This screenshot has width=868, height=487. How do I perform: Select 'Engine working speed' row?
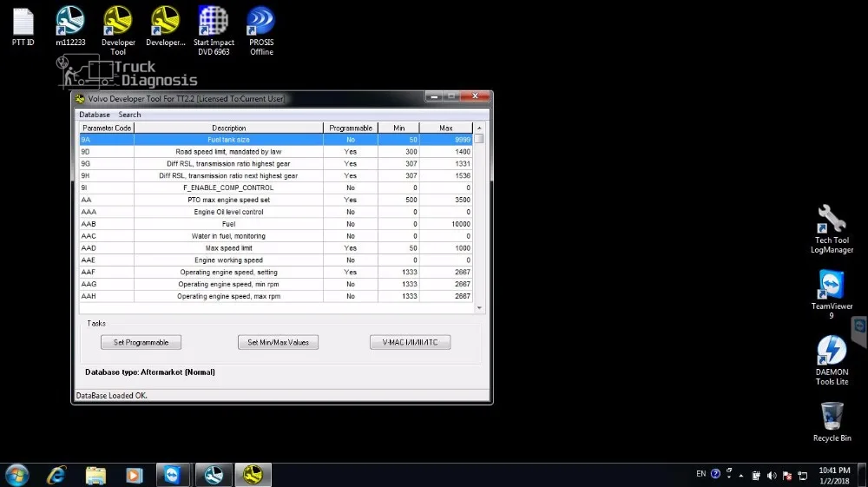pos(276,260)
